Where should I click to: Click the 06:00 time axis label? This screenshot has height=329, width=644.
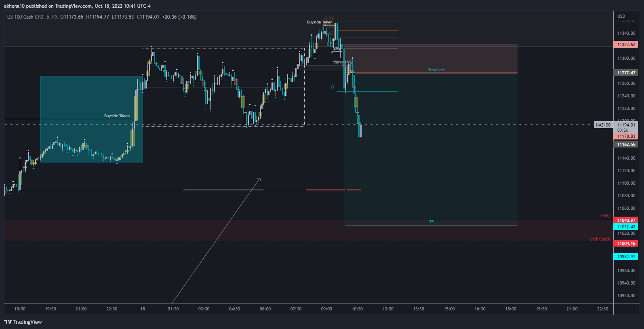[x=265, y=309]
